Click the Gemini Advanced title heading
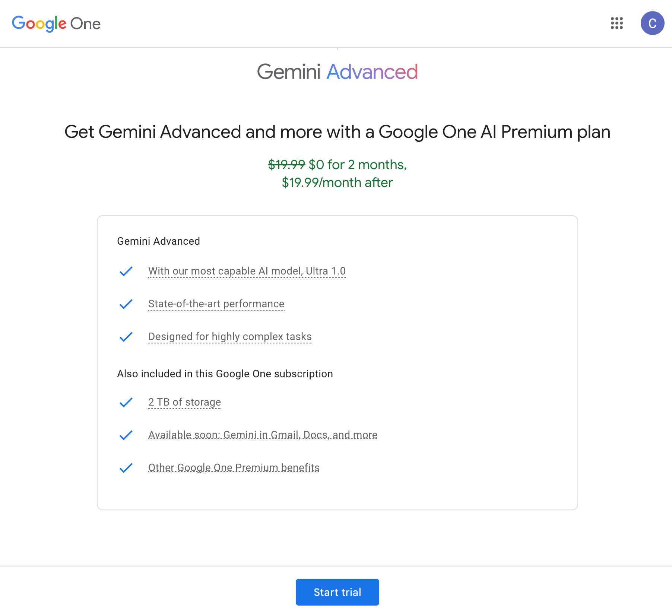672x616 pixels. (x=337, y=72)
